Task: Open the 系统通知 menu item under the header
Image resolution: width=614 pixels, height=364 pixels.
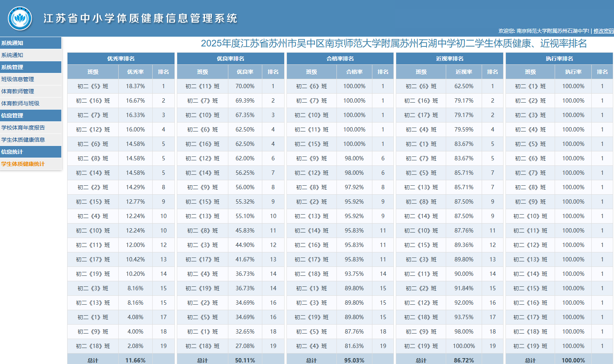Action: [12, 55]
